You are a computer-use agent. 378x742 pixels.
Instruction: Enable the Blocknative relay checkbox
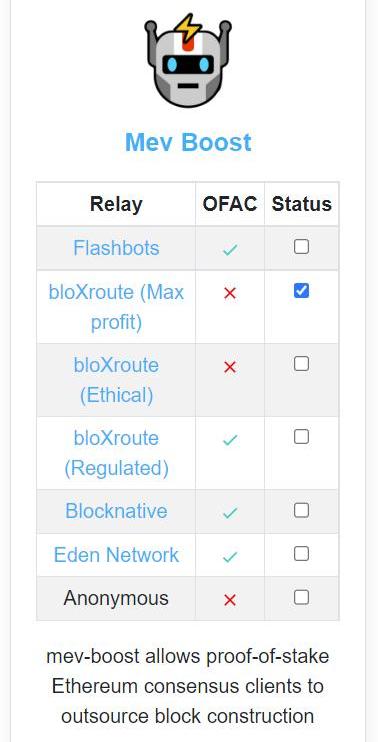[301, 510]
